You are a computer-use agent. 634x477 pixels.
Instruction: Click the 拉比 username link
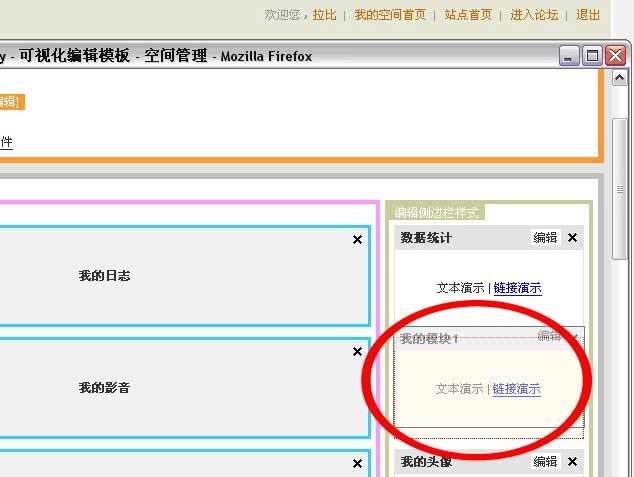pos(324,15)
